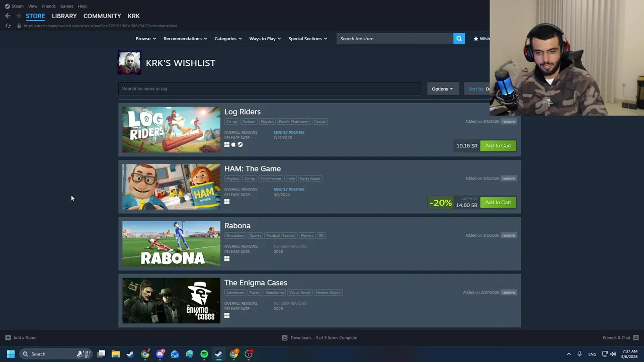Expand the Ways to Play dropdown
Image resolution: width=644 pixels, height=362 pixels.
point(265,39)
